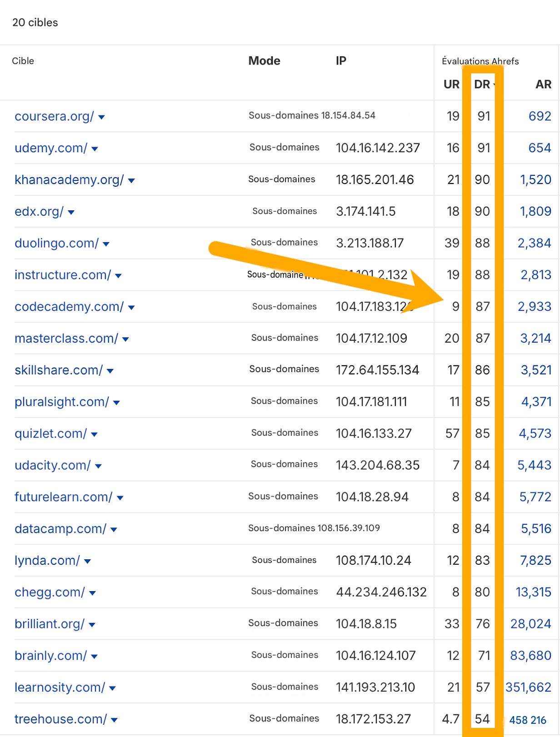Open the udacity.com/ target link

(53, 465)
